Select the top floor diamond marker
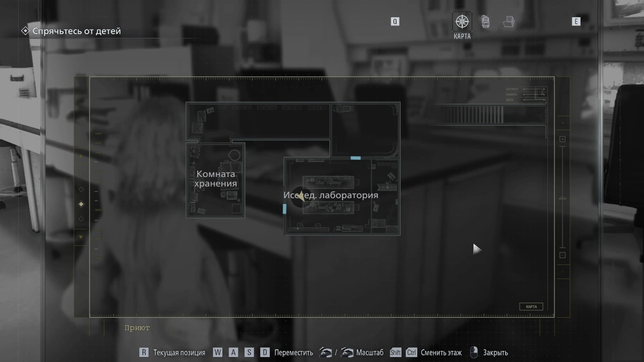644x362 pixels. [x=81, y=190]
